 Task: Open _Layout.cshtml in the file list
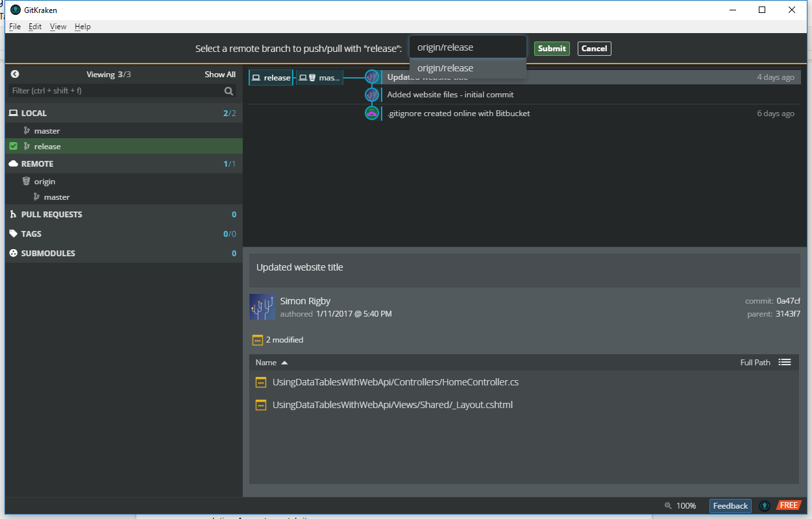(393, 405)
